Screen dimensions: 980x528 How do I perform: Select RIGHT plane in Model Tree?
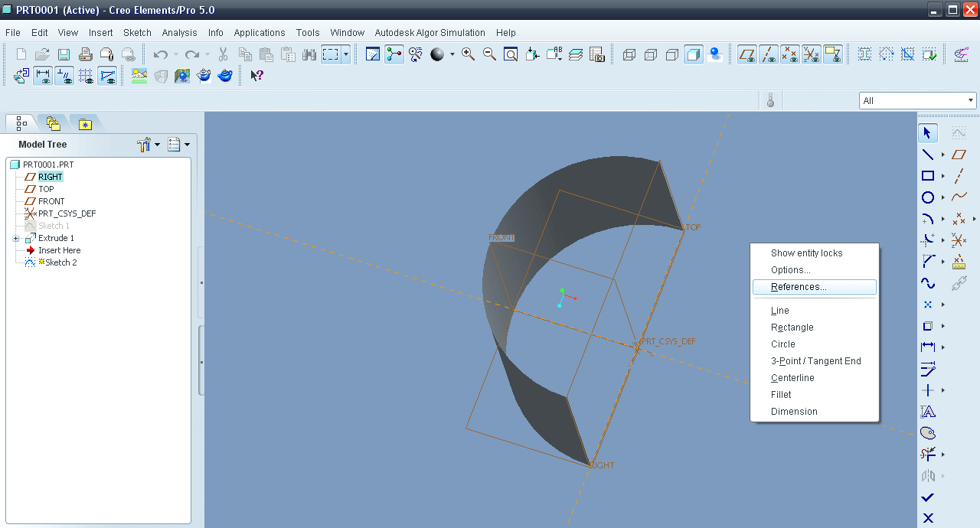coord(51,177)
